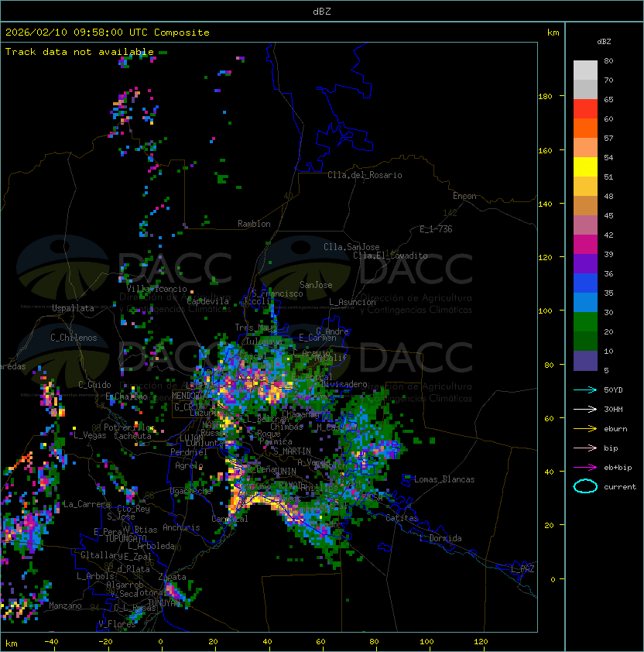Click the 'Clla.del_Rosario' map label
This screenshot has height=652, width=644.
(x=365, y=175)
